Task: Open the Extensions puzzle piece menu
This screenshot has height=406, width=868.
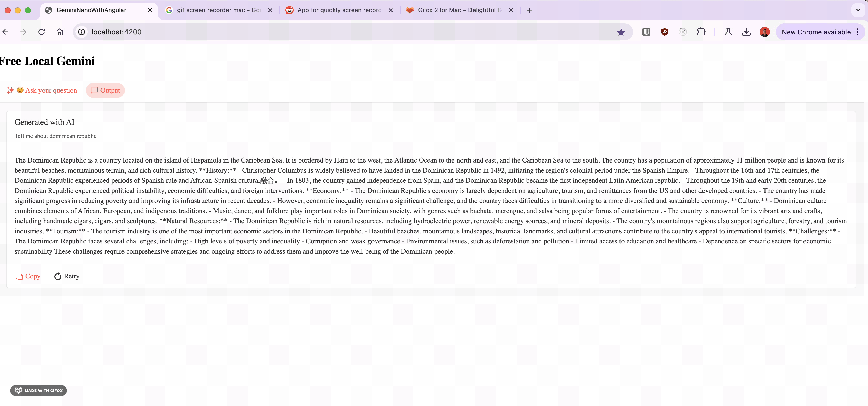Action: 701,32
